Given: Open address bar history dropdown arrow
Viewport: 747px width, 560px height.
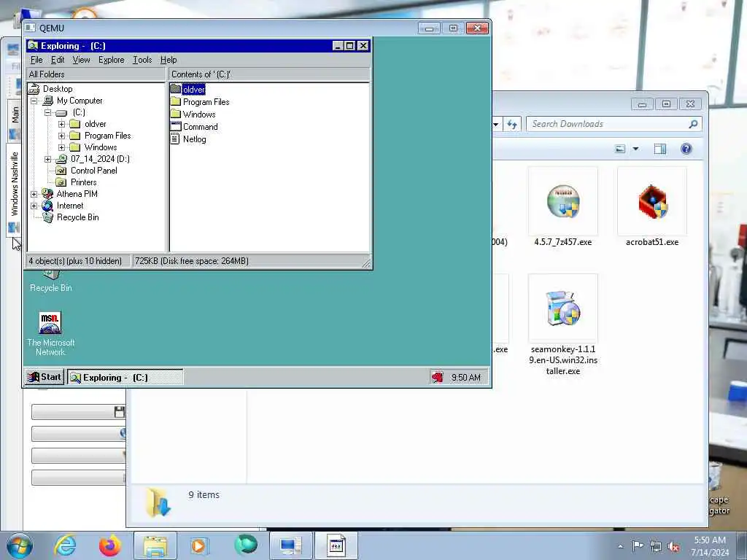Looking at the screenshot, I should [496, 124].
